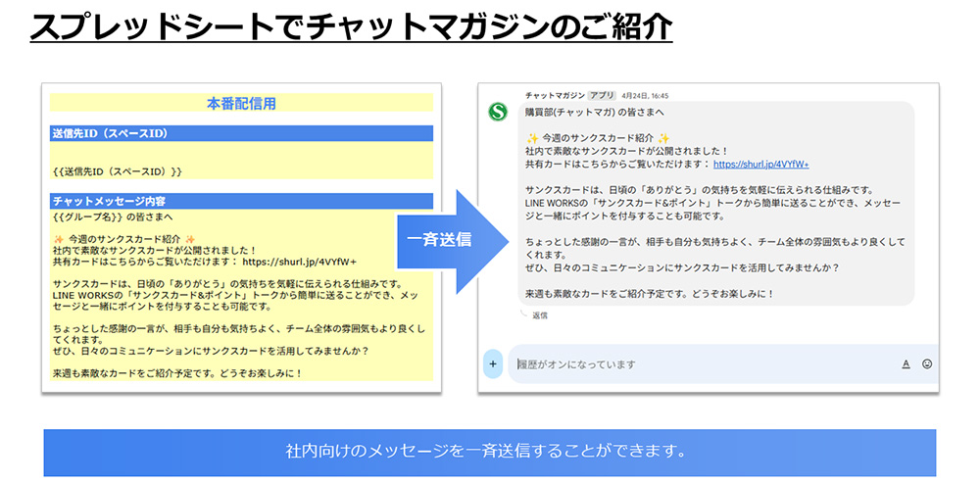Image resolution: width=980 pixels, height=482 pixels.
Task: Click the 4月24日, 16:45 timestamp
Action: coord(645,96)
